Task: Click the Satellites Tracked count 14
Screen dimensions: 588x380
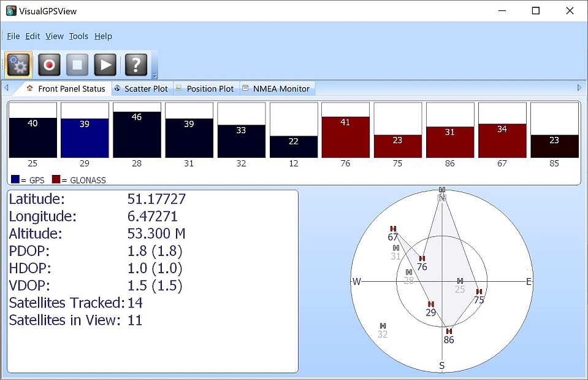Action: (135, 303)
